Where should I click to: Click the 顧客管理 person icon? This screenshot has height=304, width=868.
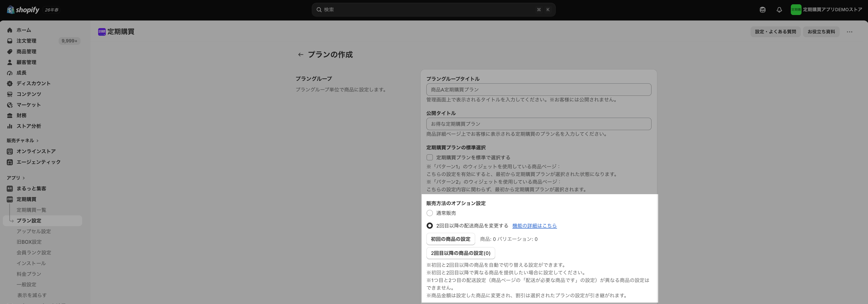click(10, 62)
